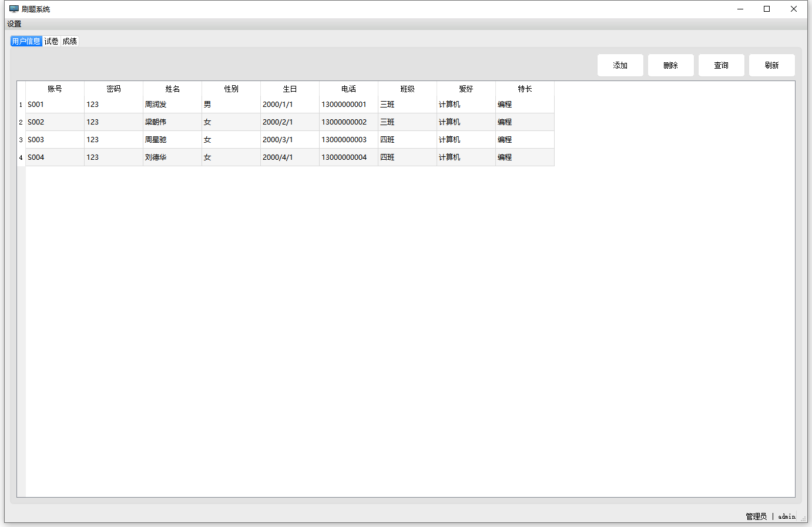Select row header number 3

(21, 140)
